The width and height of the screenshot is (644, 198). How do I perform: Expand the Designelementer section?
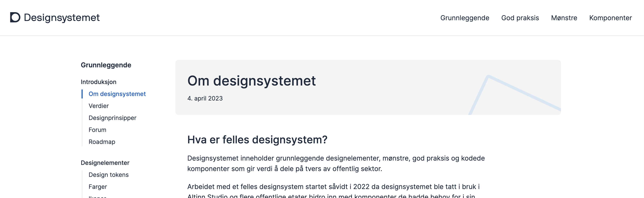[x=105, y=163]
